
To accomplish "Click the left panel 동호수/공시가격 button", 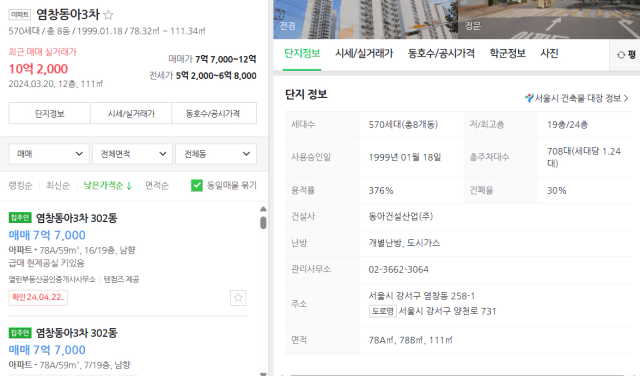I will click(214, 113).
